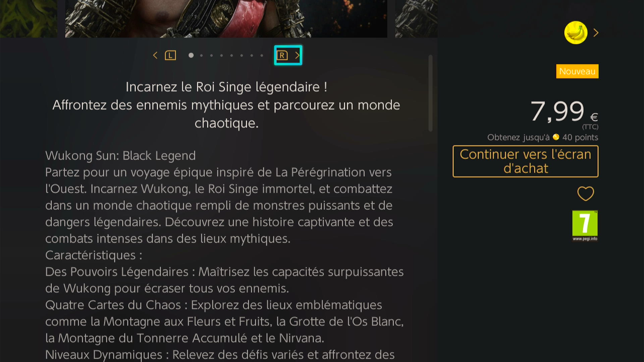
Task: Click the chevron next to the banana avatar
Action: click(596, 33)
